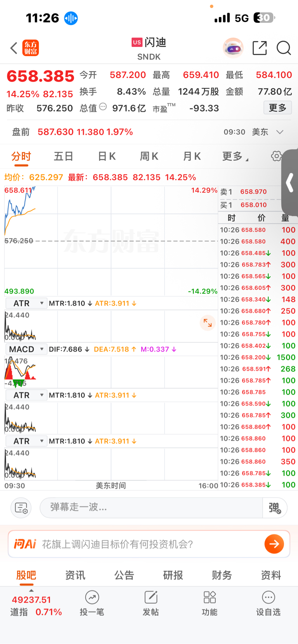Tap the 卖1 658.970 quote row
The image size is (298, 644).
249,192
